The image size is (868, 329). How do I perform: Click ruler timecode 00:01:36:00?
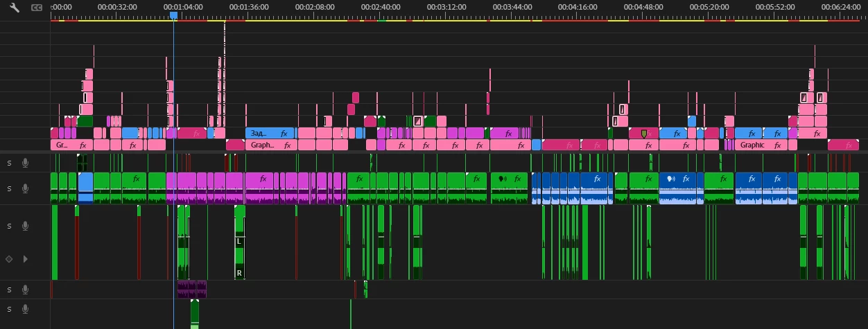249,7
